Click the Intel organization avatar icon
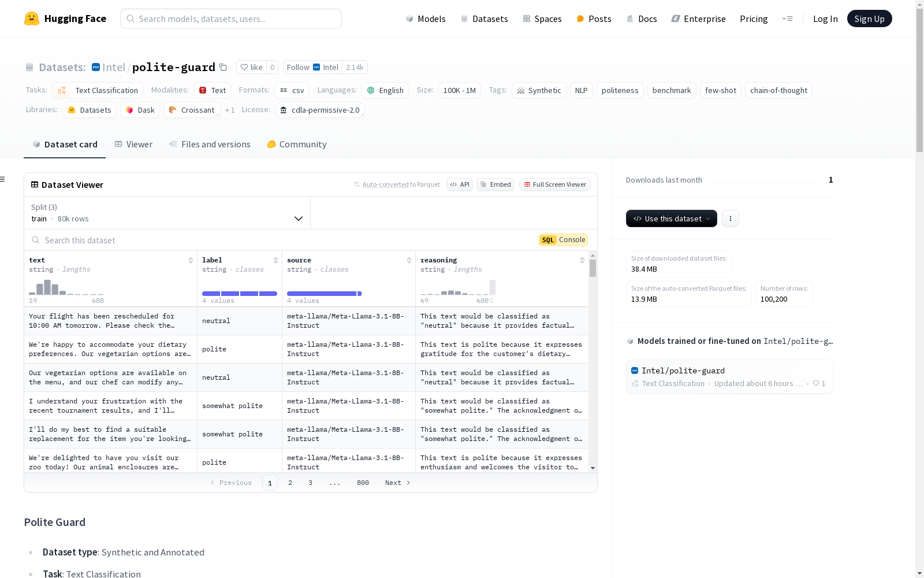The height and width of the screenshot is (578, 924). (x=96, y=67)
